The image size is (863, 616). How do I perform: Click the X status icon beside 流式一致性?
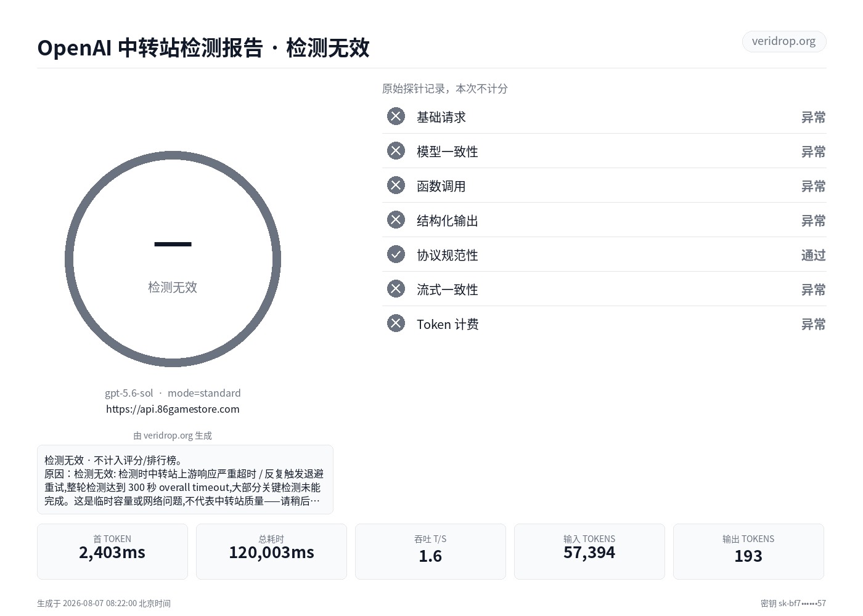coord(396,289)
